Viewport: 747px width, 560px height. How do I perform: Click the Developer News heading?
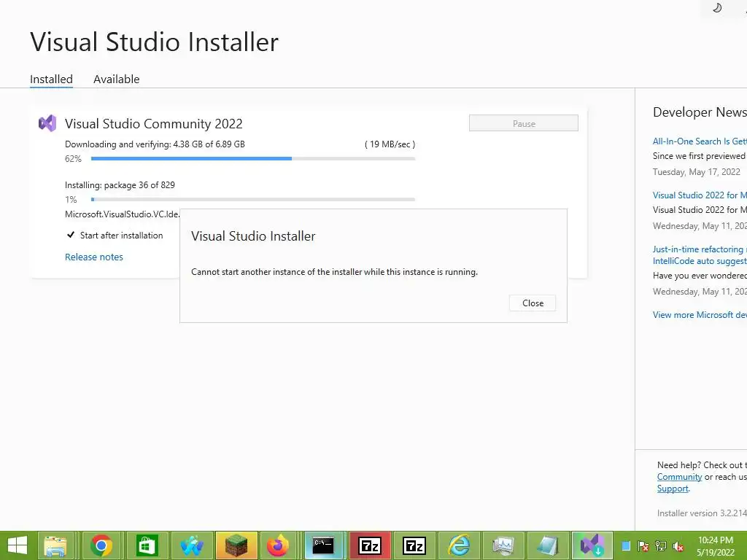tap(700, 112)
